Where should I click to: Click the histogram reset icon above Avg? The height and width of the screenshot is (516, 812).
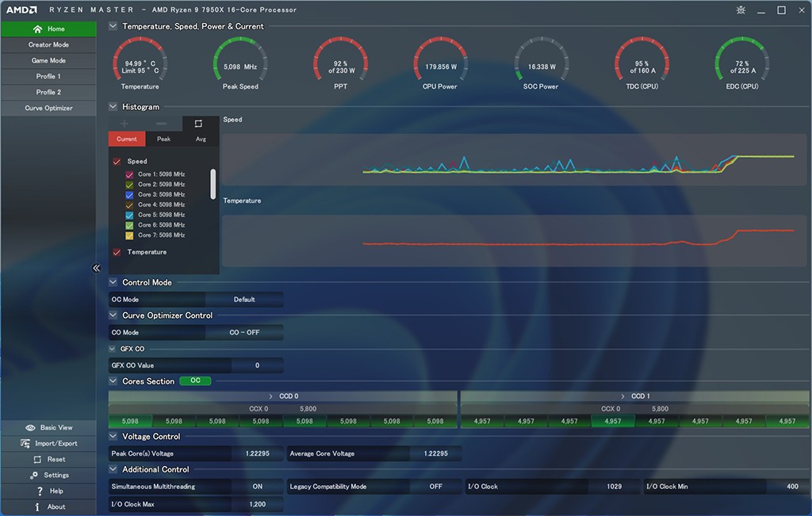click(x=198, y=124)
